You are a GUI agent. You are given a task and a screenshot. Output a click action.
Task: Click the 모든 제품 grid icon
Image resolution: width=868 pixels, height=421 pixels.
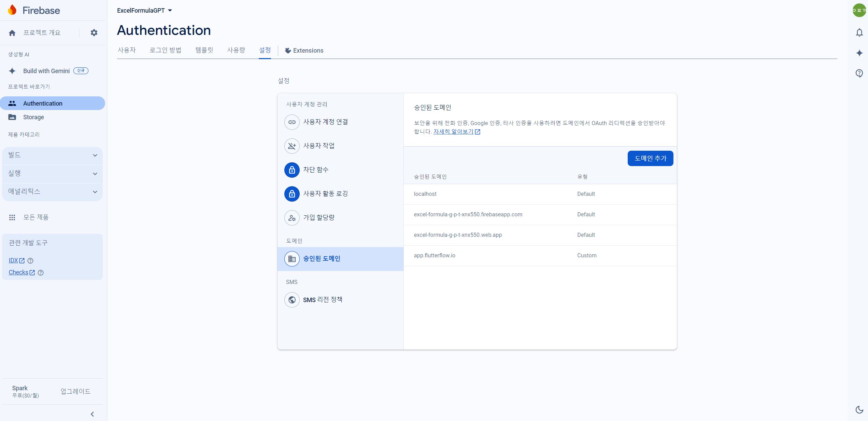(12, 217)
